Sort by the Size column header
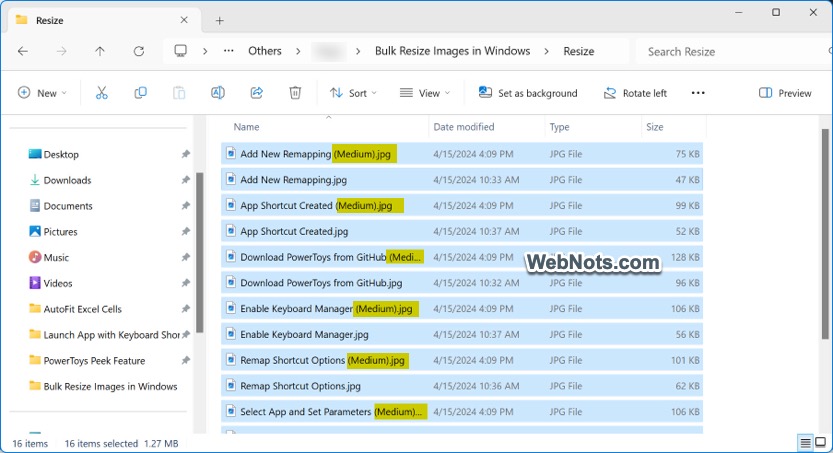Image resolution: width=833 pixels, height=453 pixels. click(x=654, y=127)
